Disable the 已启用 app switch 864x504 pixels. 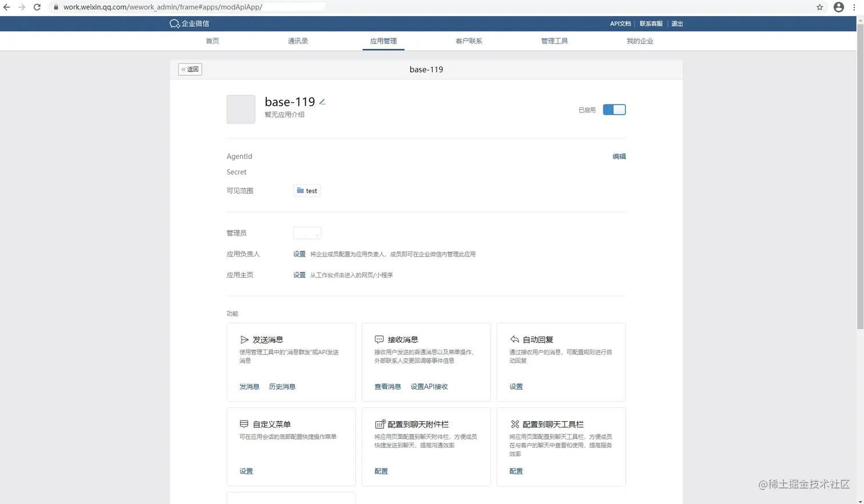click(614, 109)
